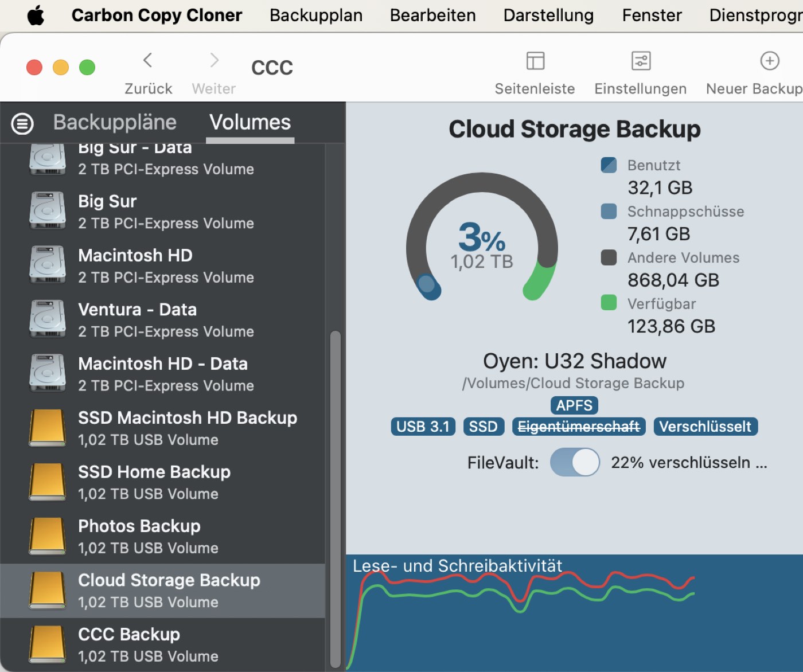The height and width of the screenshot is (672, 803).
Task: Select the Photos Backup drive icon
Action: [48, 536]
